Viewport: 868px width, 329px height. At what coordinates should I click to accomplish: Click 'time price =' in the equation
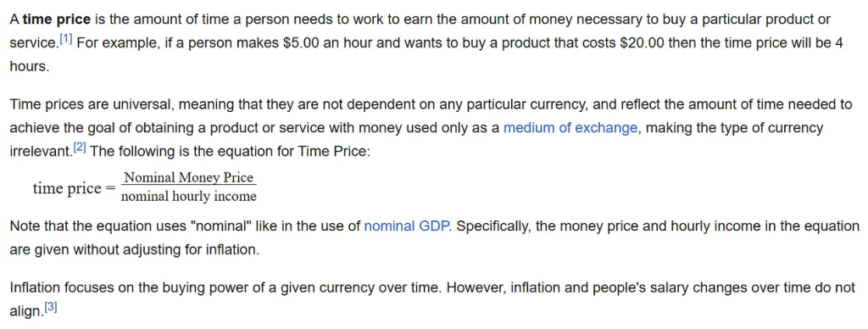point(74,189)
